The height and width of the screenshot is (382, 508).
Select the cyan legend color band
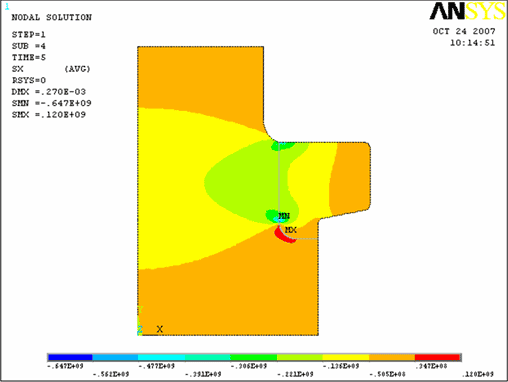tap(161, 357)
